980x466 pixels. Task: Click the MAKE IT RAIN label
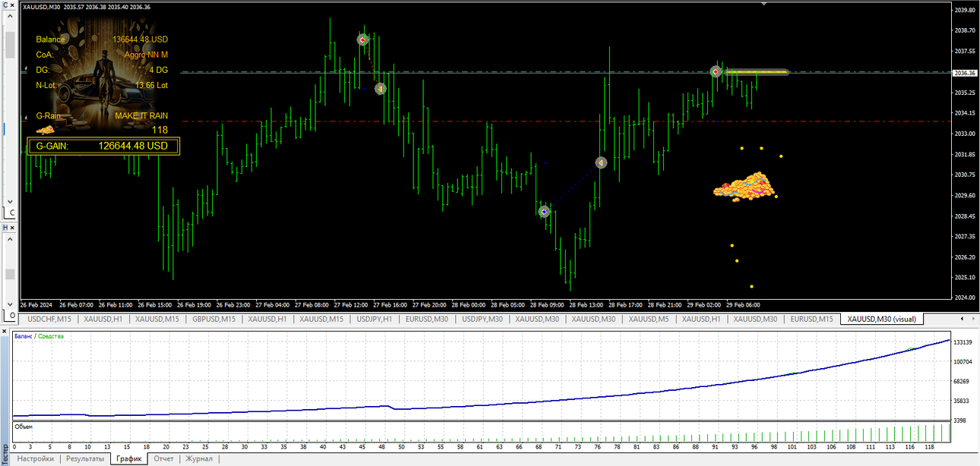click(141, 116)
